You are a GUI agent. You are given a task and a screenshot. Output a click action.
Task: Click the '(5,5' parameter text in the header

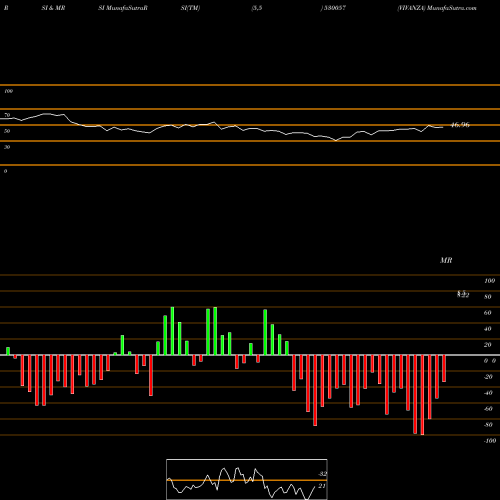click(x=257, y=8)
